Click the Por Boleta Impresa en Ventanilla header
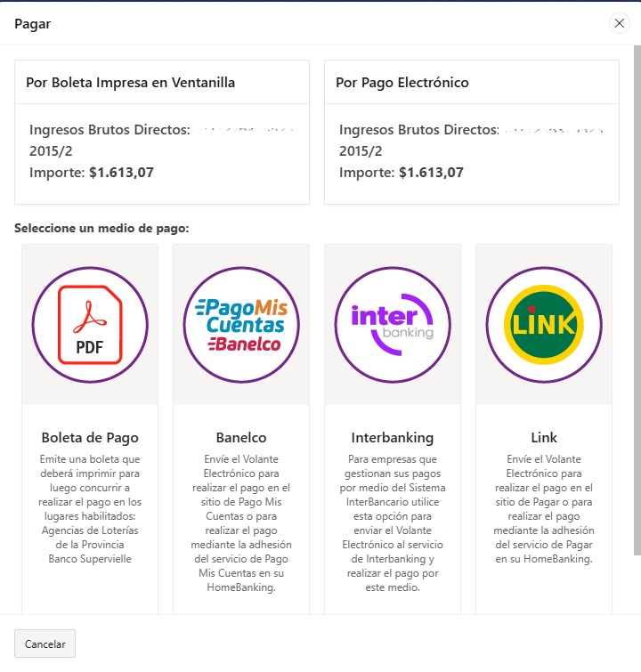The width and height of the screenshot is (641, 672). coord(130,83)
